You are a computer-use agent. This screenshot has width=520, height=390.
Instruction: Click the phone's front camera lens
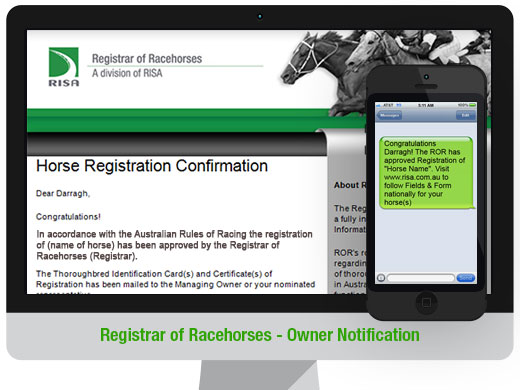tap(426, 77)
